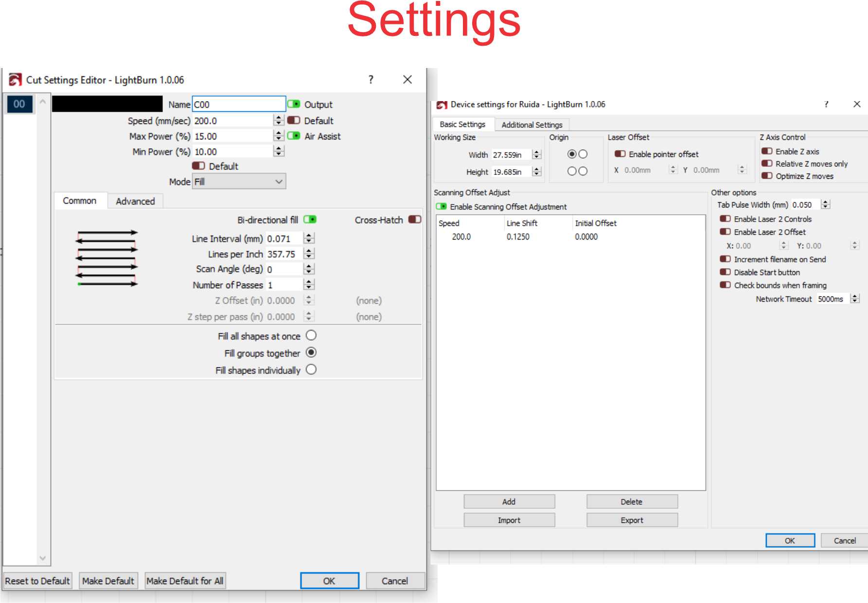Screen dimensions: 868x603
Task: Increase Number of Passes with stepper arrow
Action: (309, 282)
